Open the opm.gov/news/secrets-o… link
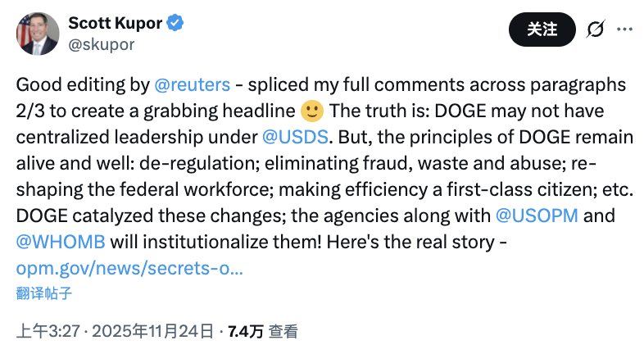This screenshot has width=644, height=354. coord(129,267)
